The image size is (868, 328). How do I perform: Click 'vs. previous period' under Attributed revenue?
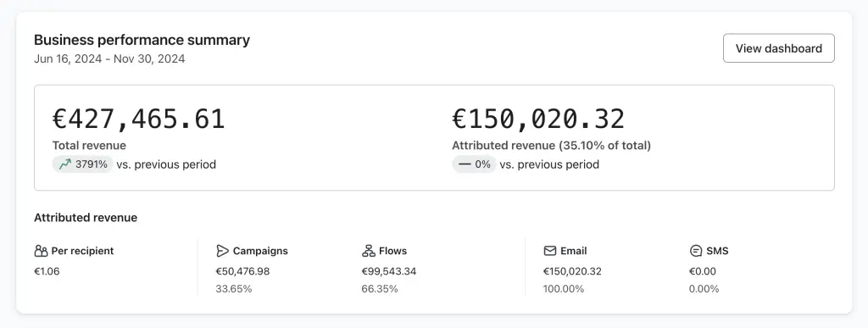(x=549, y=164)
